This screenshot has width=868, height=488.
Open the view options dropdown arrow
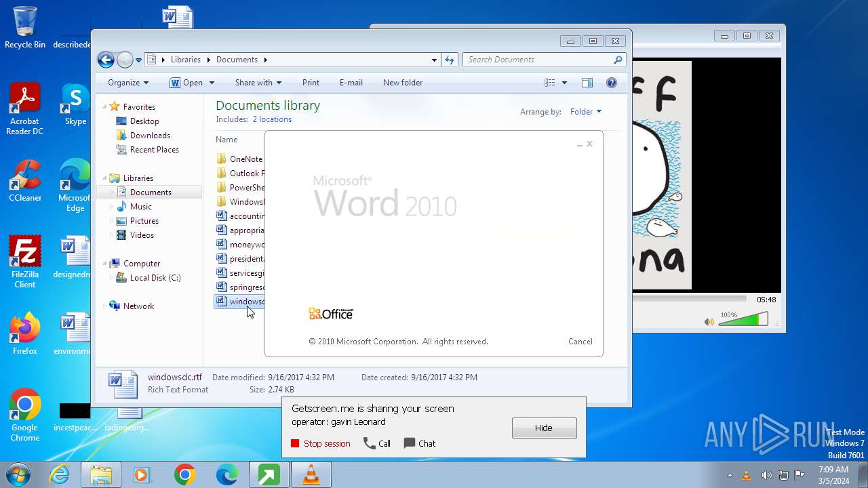coord(564,83)
